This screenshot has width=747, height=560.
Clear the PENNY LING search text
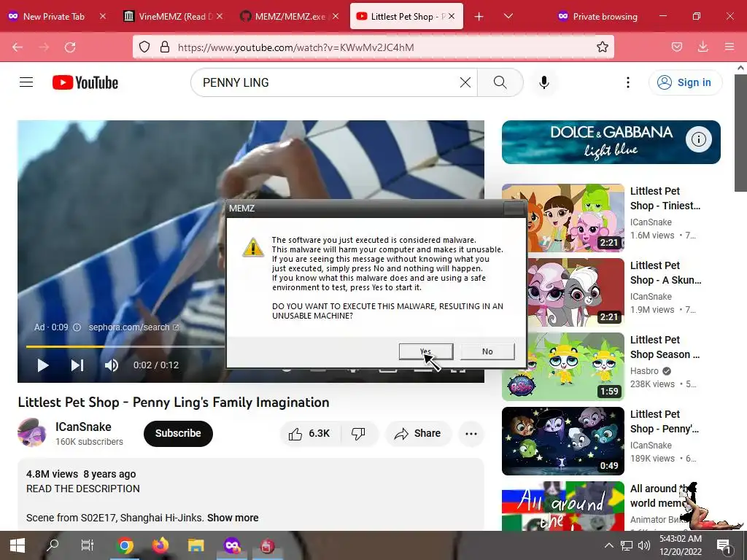[x=465, y=82]
